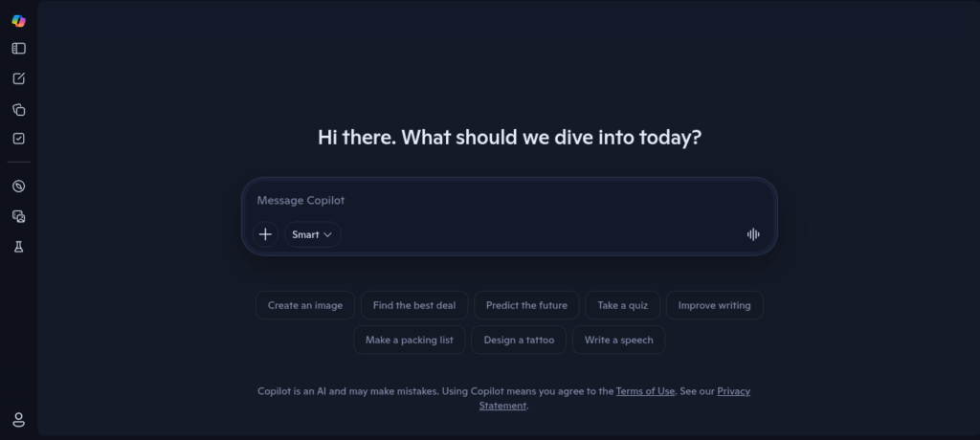Open the Discover compass icon

tap(19, 187)
